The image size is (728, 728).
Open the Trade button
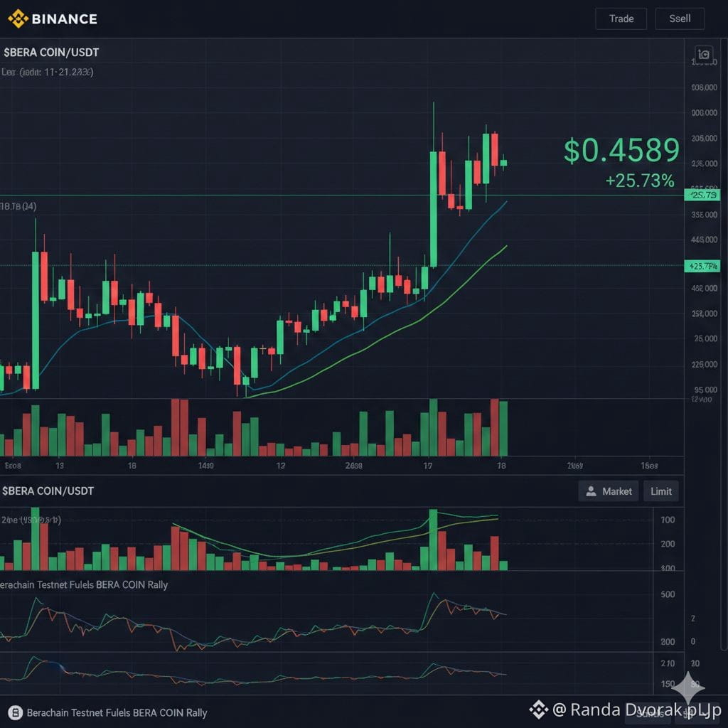click(x=621, y=18)
